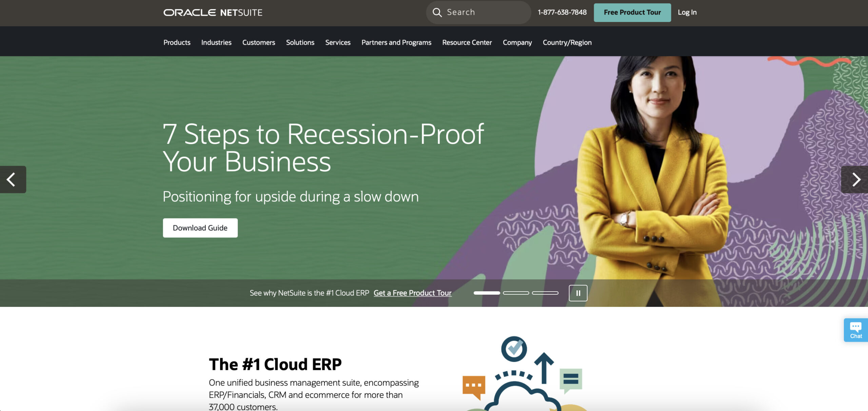
Task: Click the checkmark circle icon in illustration
Action: click(x=513, y=348)
